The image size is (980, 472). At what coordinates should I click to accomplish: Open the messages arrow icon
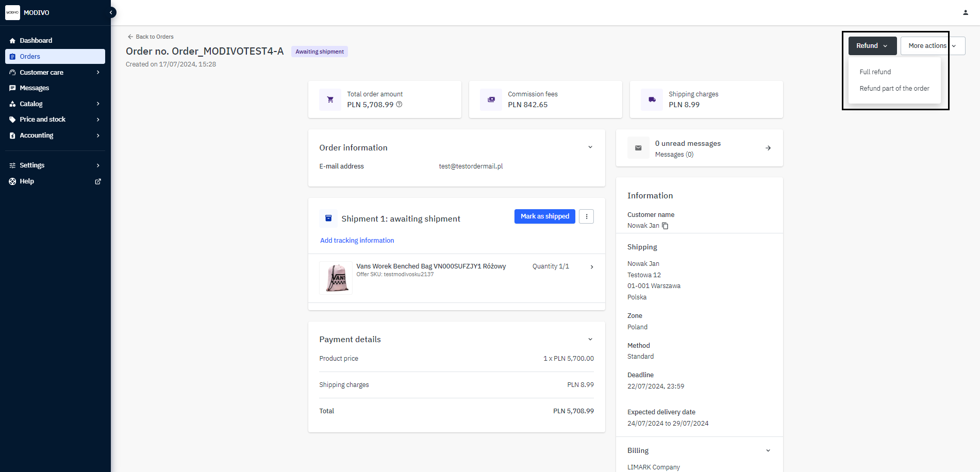(x=768, y=148)
